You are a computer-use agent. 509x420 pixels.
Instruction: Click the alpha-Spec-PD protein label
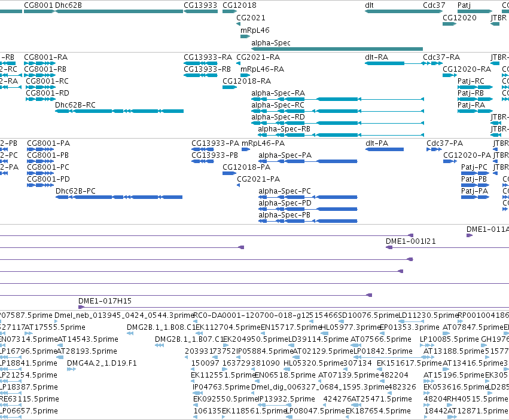(x=285, y=203)
